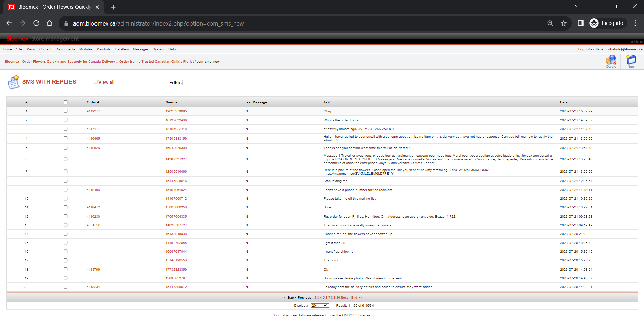Open the Home menu
This screenshot has height=333, width=644.
click(7, 49)
